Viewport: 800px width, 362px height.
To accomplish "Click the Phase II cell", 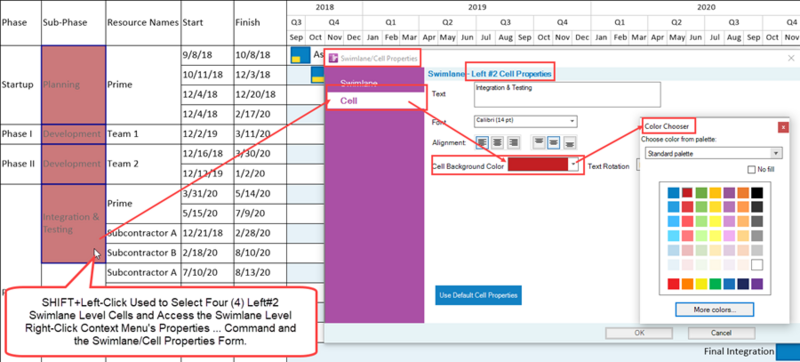I will click(x=20, y=164).
